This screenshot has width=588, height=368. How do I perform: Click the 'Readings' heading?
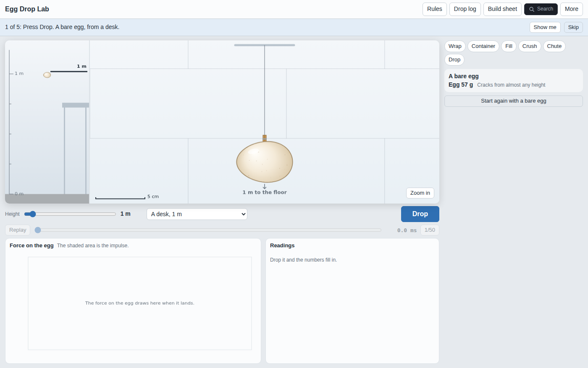pos(282,246)
